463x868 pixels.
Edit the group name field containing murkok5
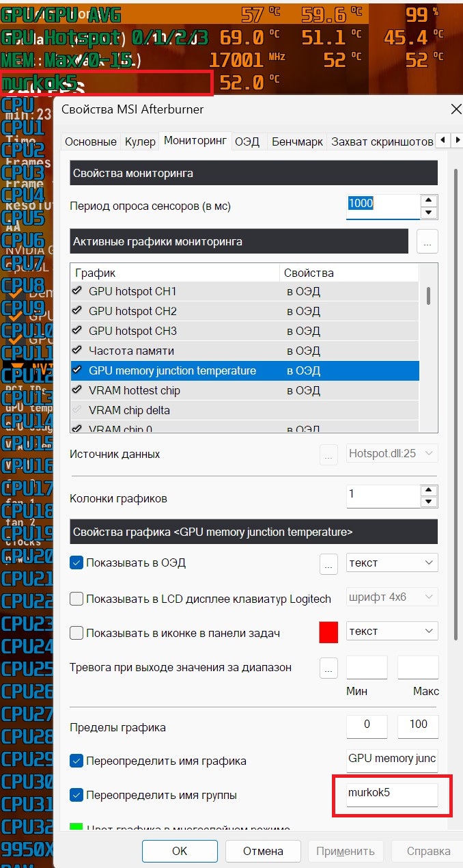(x=392, y=795)
